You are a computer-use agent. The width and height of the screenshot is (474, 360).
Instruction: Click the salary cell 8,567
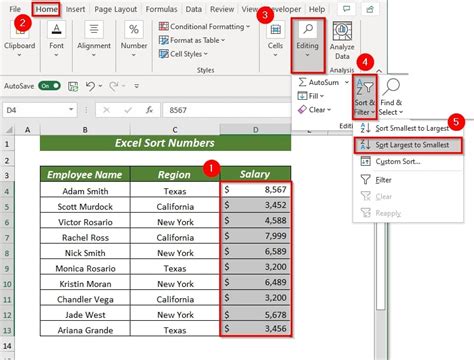tap(255, 190)
